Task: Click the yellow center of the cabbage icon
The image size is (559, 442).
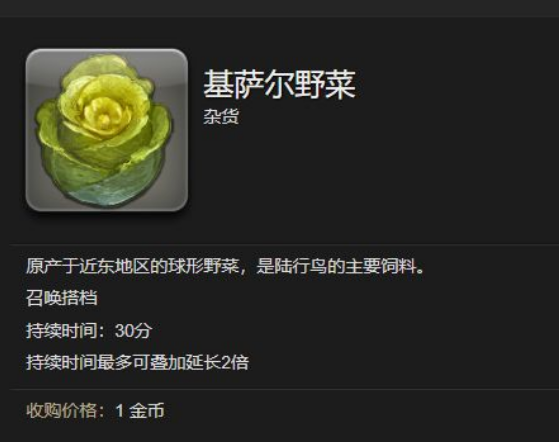Action: coord(104,113)
